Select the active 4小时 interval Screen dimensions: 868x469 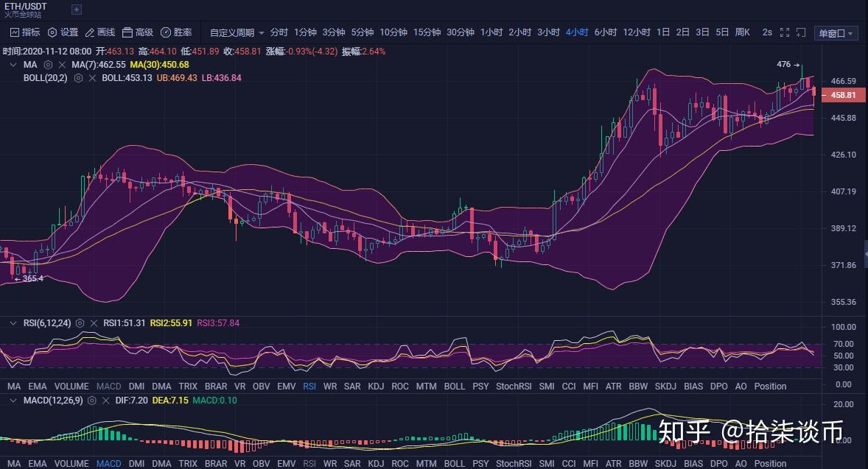[x=577, y=32]
